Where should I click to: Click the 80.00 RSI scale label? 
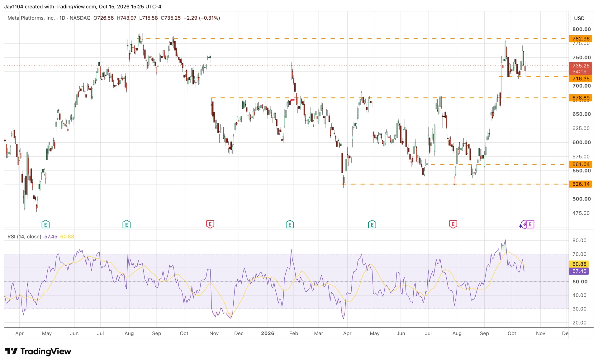(x=579, y=240)
